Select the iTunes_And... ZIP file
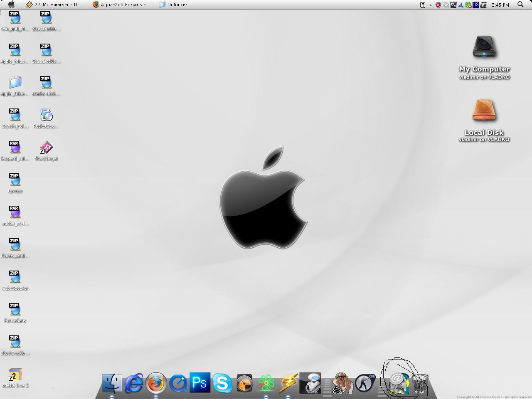 (15, 248)
